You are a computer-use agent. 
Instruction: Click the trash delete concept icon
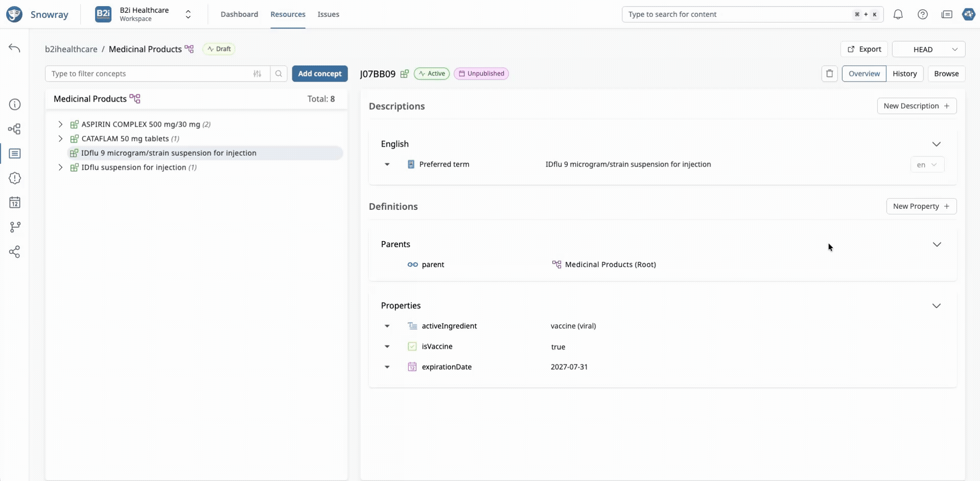829,74
